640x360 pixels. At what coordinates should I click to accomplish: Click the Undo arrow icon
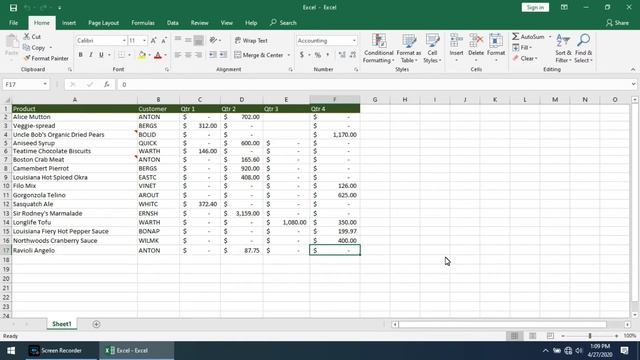pyautogui.click(x=27, y=8)
